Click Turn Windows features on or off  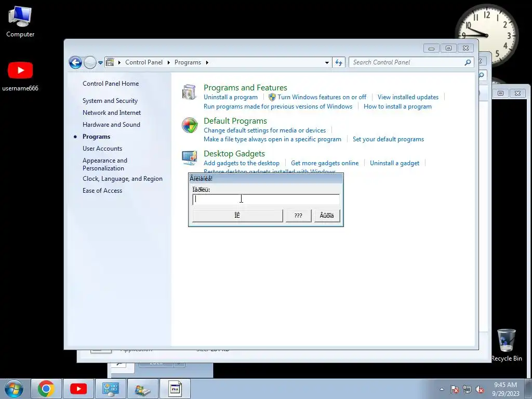322,97
